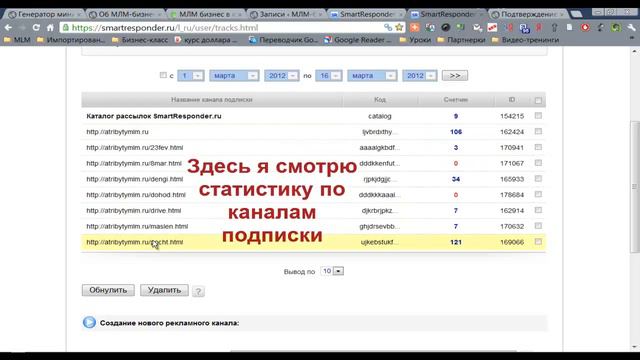Bookmark this page with the star icon
Image resolution: width=640 pixels, height=360 pixels.
coord(399,27)
